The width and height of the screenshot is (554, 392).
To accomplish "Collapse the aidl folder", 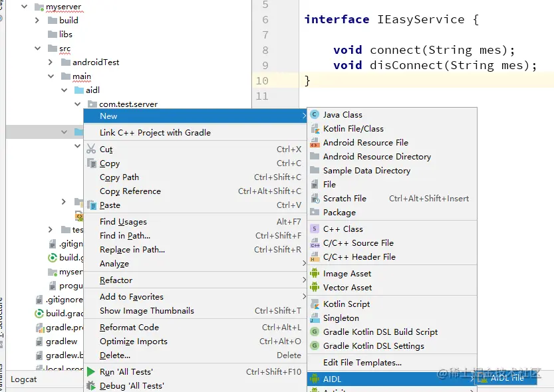I will pos(65,90).
